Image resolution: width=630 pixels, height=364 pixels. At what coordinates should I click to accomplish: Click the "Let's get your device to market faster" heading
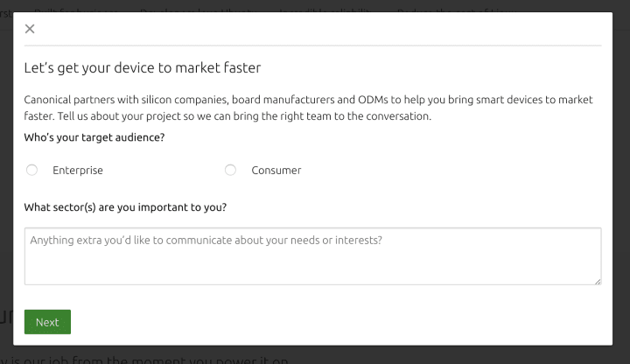click(142, 67)
